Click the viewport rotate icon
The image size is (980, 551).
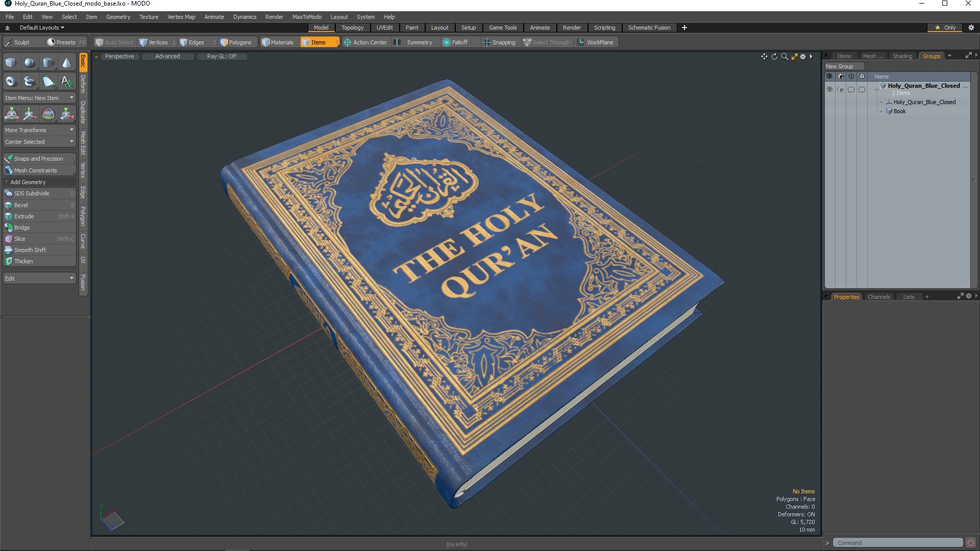774,57
